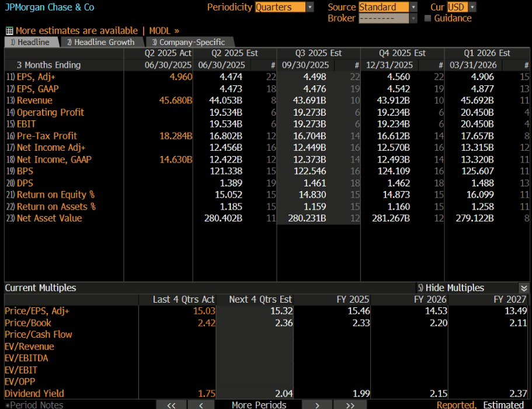532x409 pixels.
Task: Click the JPMorgan Chase & Co ticker name
Action: point(50,7)
